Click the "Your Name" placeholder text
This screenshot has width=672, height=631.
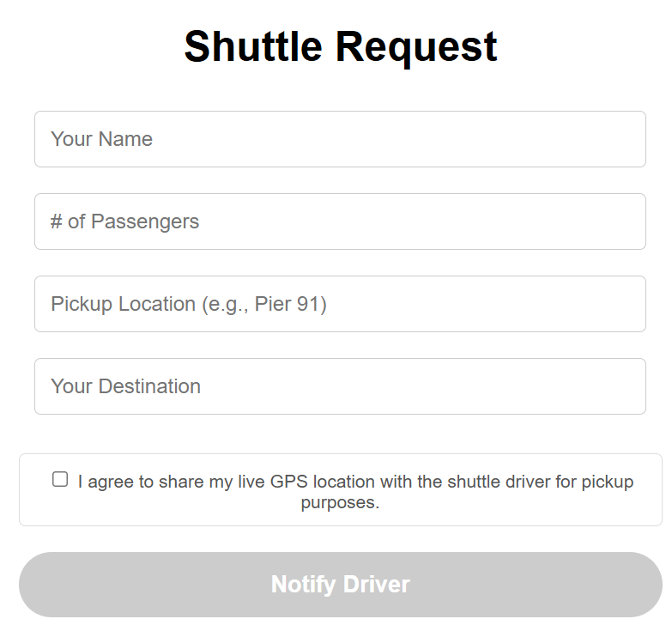[x=101, y=139]
